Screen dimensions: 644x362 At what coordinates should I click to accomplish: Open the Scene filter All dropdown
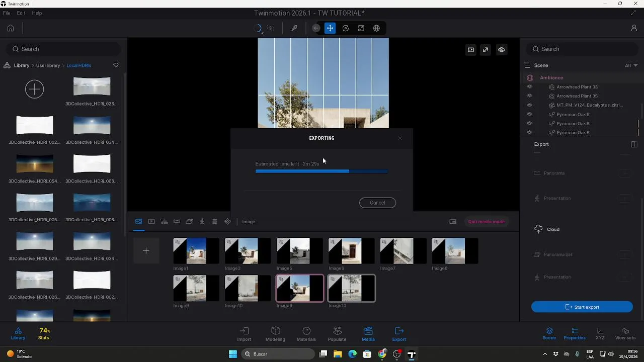[x=631, y=65]
